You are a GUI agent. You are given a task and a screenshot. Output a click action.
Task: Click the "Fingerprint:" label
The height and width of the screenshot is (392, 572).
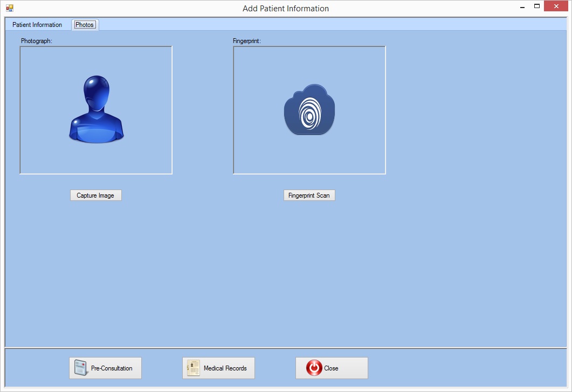247,41
